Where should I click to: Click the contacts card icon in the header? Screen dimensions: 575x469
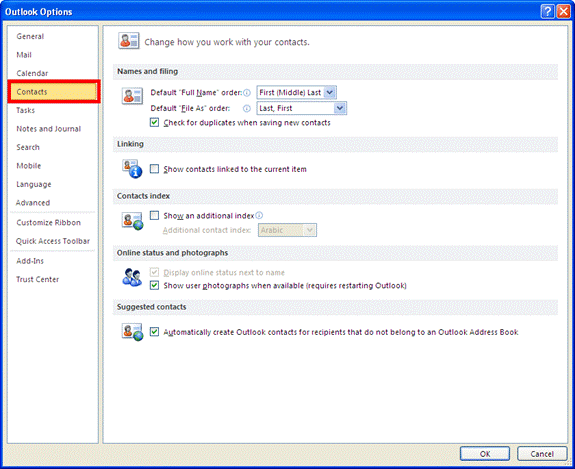(x=128, y=41)
